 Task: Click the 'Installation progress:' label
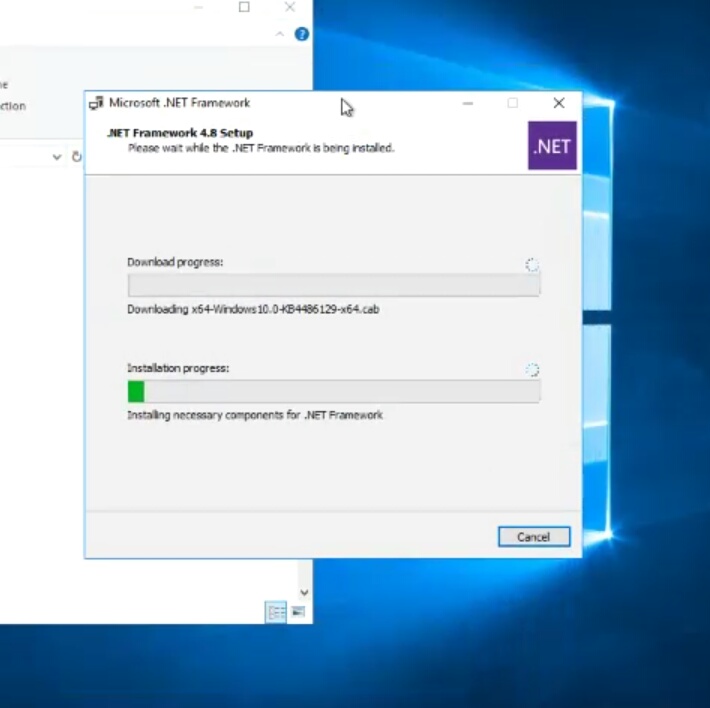[x=178, y=368]
